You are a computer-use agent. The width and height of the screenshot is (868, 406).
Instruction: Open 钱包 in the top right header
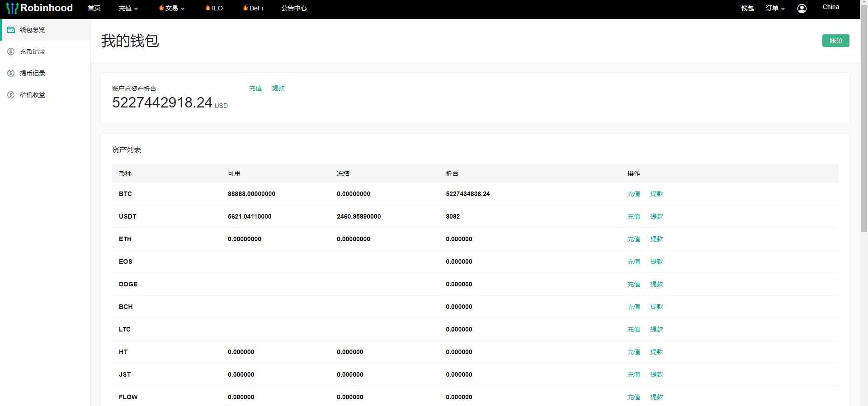(x=747, y=8)
